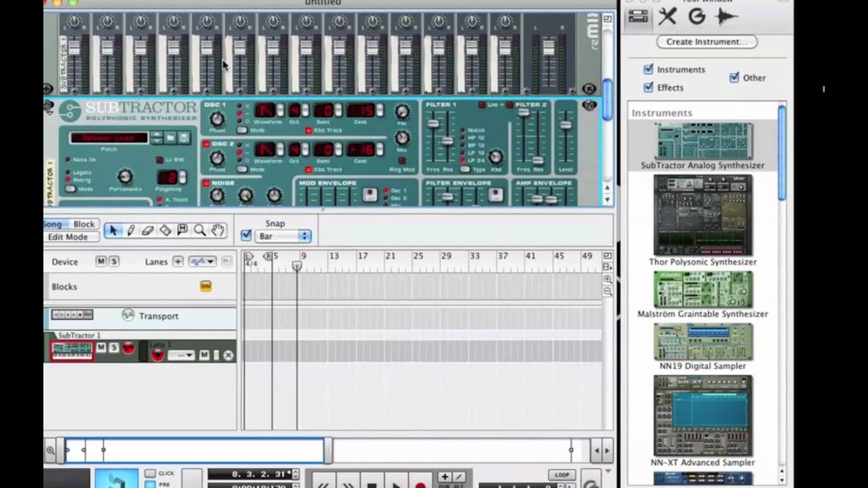This screenshot has width=868, height=488.
Task: Uncheck the Effects checkbox
Action: pyautogui.click(x=648, y=87)
